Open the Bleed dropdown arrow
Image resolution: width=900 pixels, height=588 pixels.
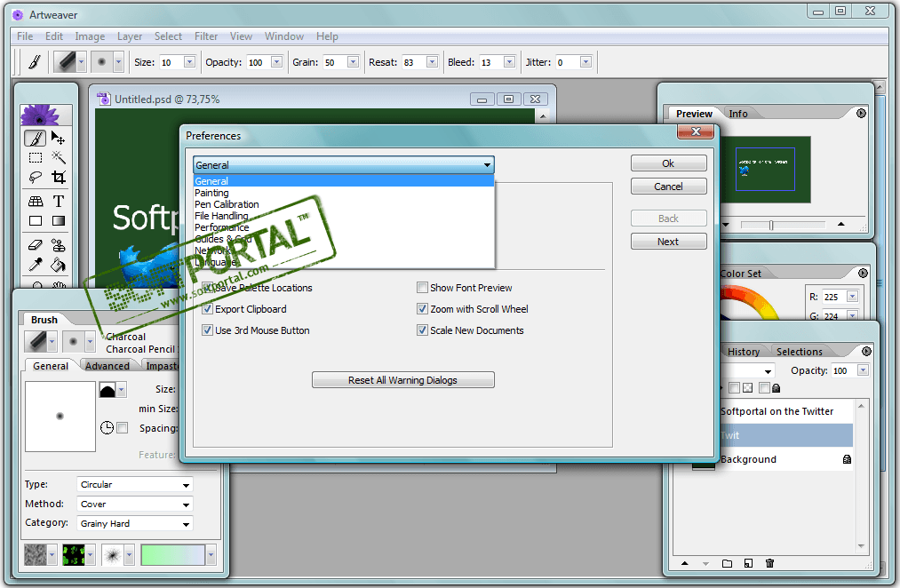pyautogui.click(x=509, y=62)
